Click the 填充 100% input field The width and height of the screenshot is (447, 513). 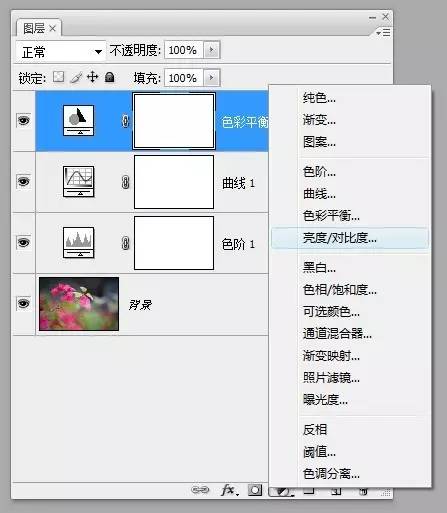tap(183, 78)
